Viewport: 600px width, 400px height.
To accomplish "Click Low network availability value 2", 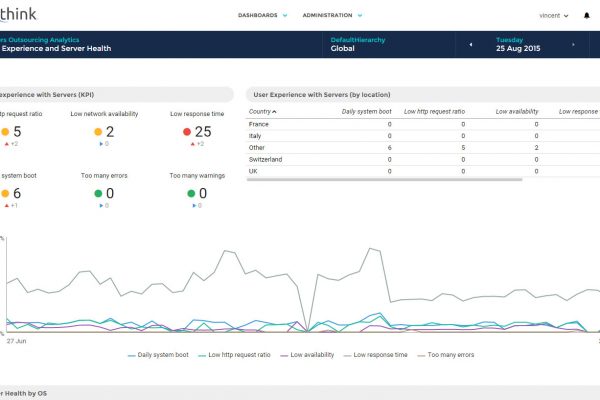I will [110, 132].
